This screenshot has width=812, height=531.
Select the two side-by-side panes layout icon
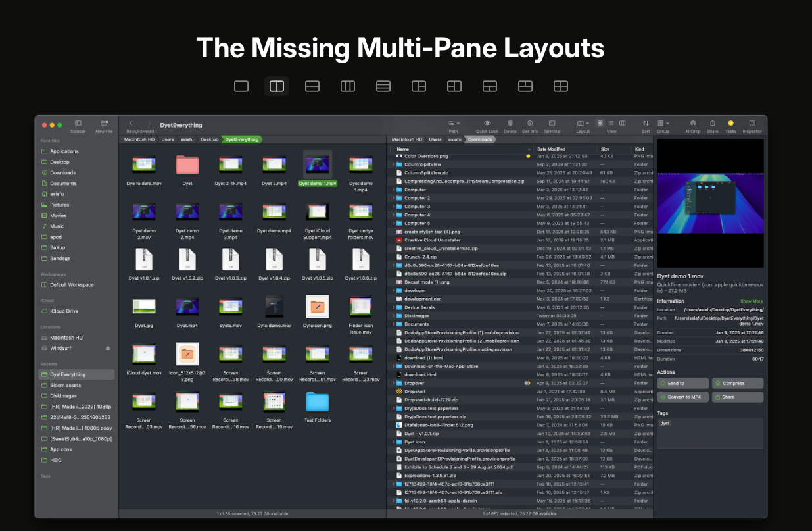click(x=277, y=86)
